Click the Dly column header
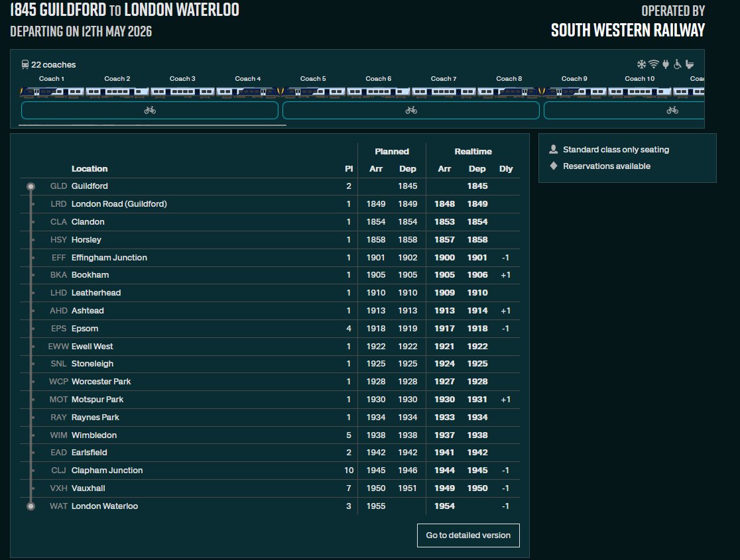Screen dimensions: 740x560 pyautogui.click(x=506, y=169)
